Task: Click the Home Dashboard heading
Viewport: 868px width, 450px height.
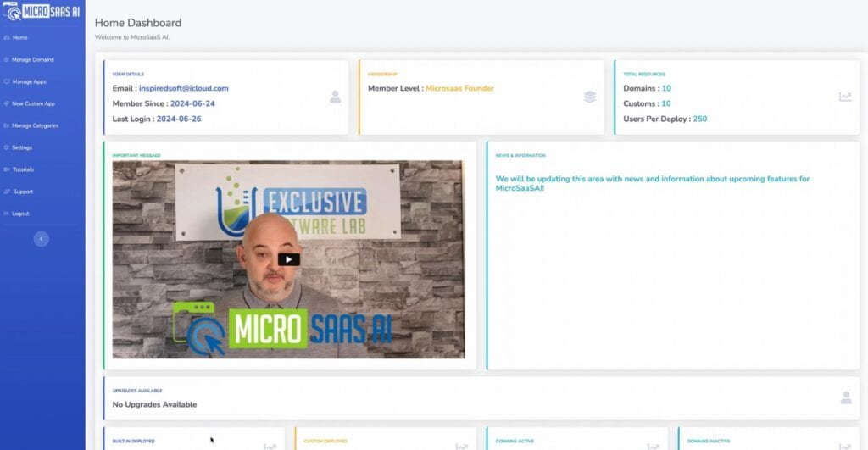Action: (x=138, y=23)
